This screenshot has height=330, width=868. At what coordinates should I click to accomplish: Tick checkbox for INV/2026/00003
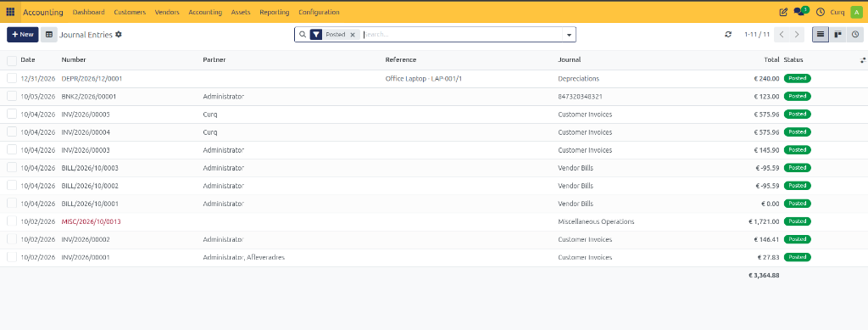coord(12,150)
